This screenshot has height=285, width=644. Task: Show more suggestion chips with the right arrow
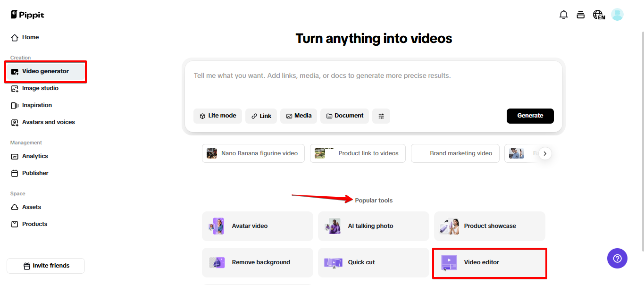pos(545,153)
